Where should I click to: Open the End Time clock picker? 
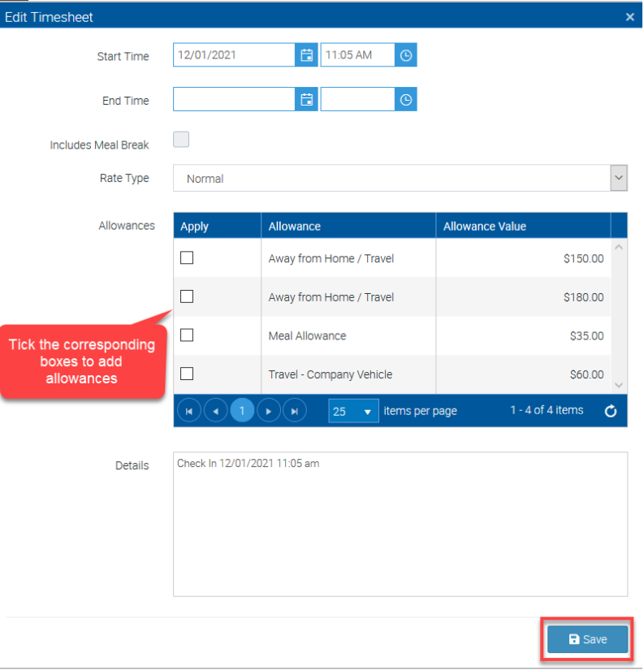click(406, 100)
